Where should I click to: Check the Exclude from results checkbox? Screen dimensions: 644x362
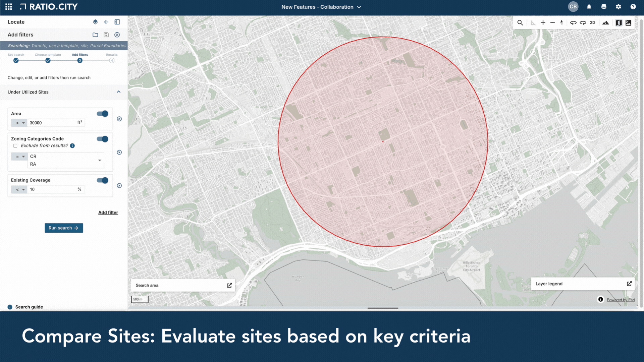15,146
